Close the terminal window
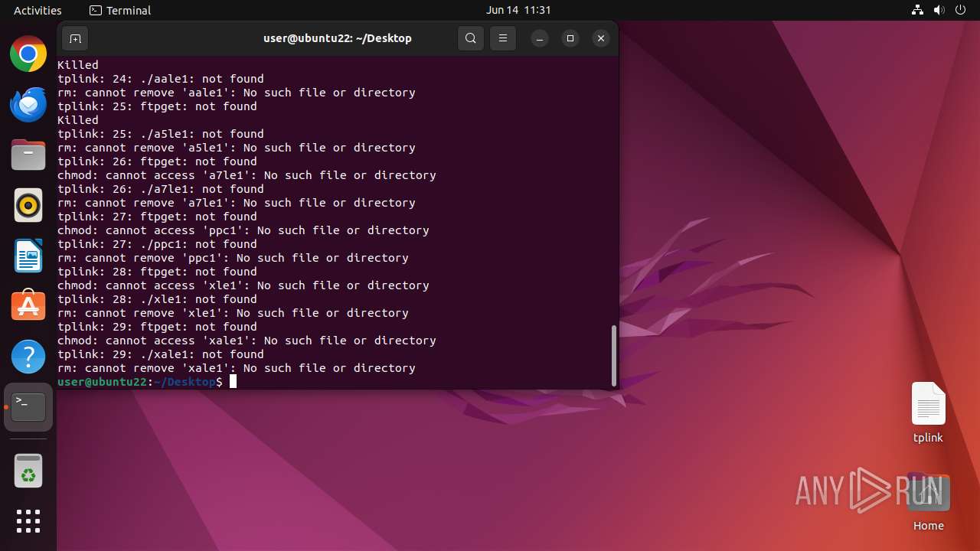This screenshot has width=980, height=551. tap(601, 38)
